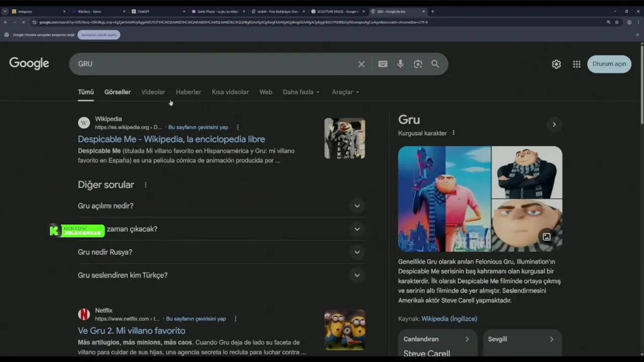Open a new browser tab

click(432, 11)
